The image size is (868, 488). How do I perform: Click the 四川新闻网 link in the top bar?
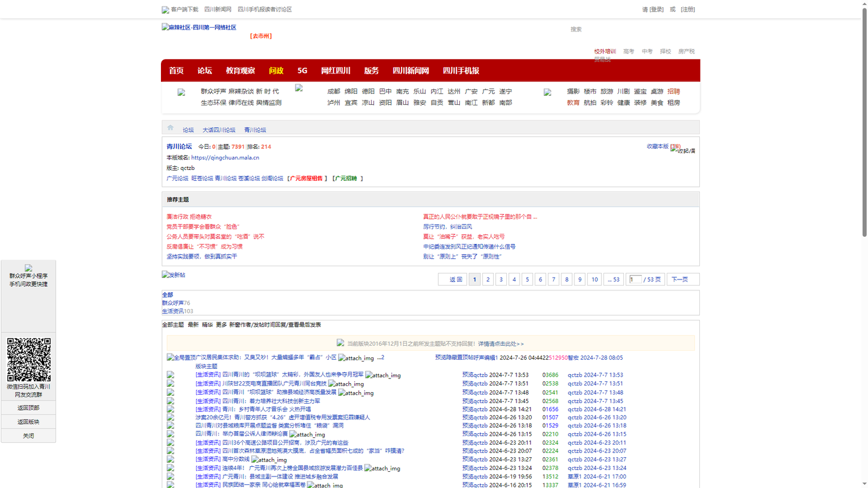tap(218, 10)
